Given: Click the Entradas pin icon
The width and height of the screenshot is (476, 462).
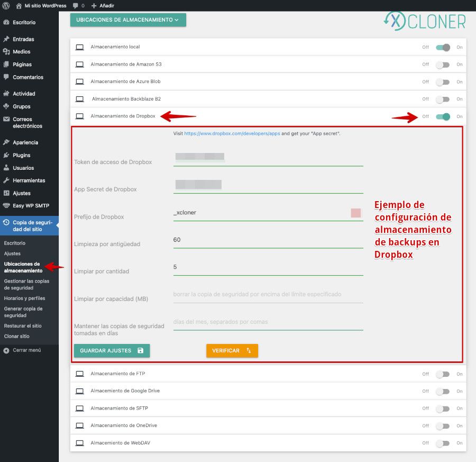Looking at the screenshot, I should point(6,39).
